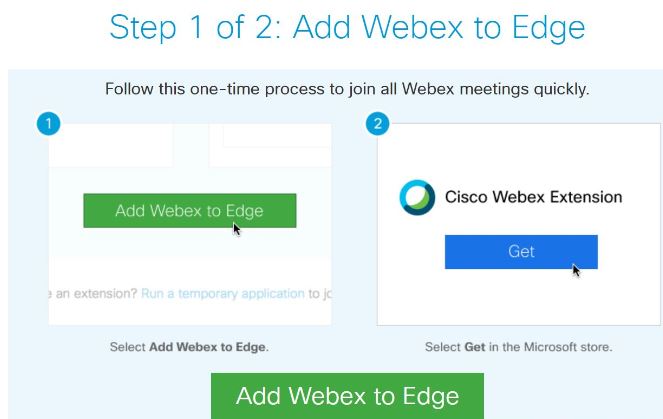Click the numbered step 2 circle badge
Screen dimensions: 663x419
(x=378, y=123)
